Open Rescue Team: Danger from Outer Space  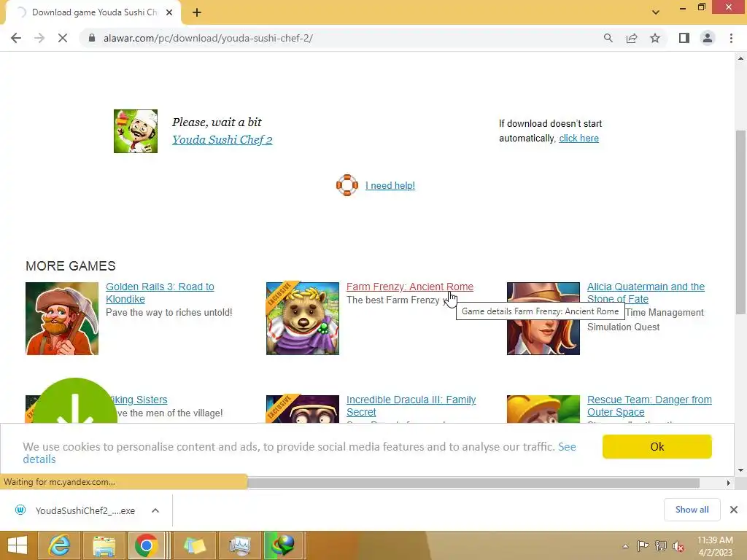click(649, 405)
